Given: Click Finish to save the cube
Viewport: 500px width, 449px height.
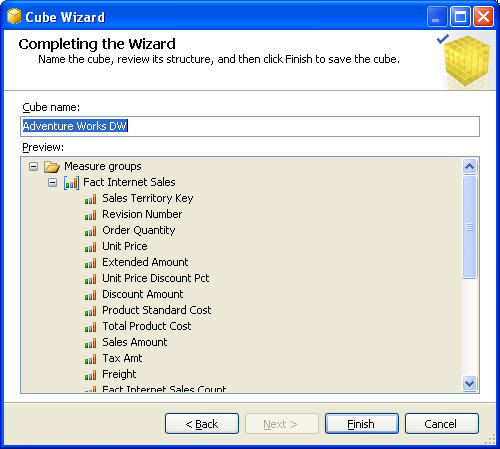Looking at the screenshot, I should (x=362, y=424).
